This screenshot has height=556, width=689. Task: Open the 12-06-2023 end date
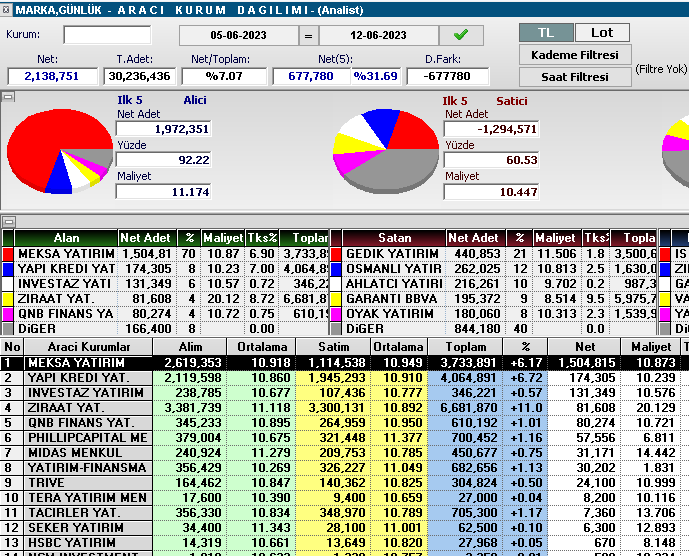pos(378,35)
